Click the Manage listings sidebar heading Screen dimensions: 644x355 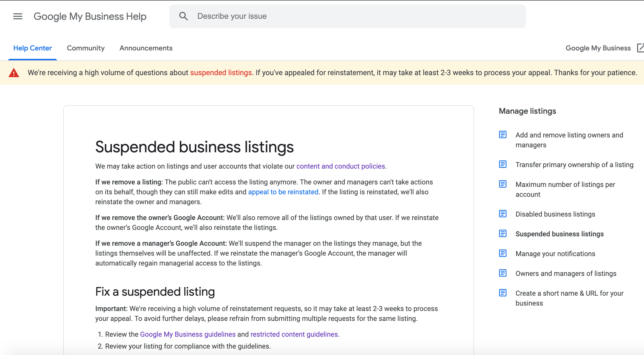[527, 111]
